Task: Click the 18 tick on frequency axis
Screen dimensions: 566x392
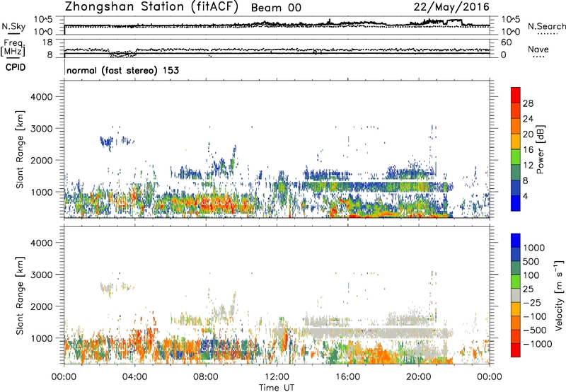Action: pyautogui.click(x=47, y=42)
